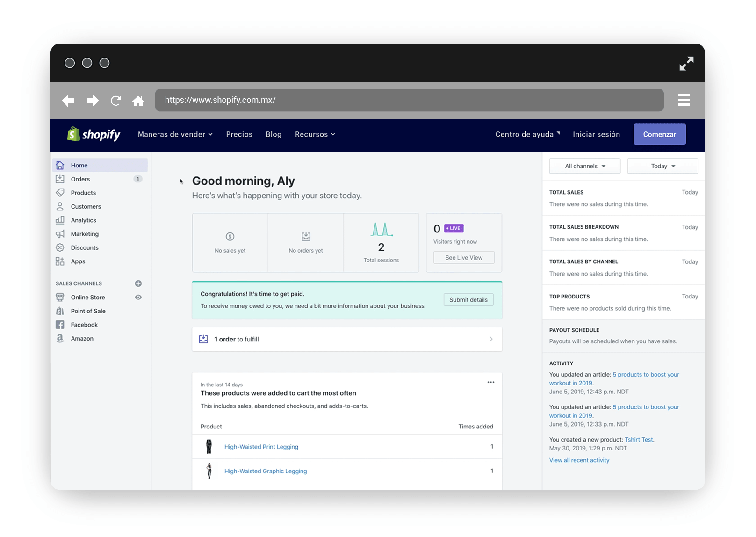Click the Home house icon in sidebar

60,165
